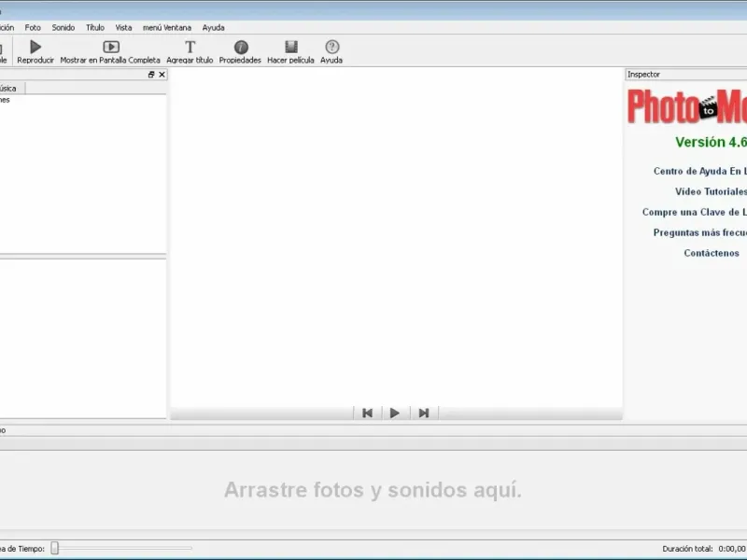Image resolution: width=747 pixels, height=560 pixels.
Task: Click the Hacer película film icon
Action: [x=291, y=47]
